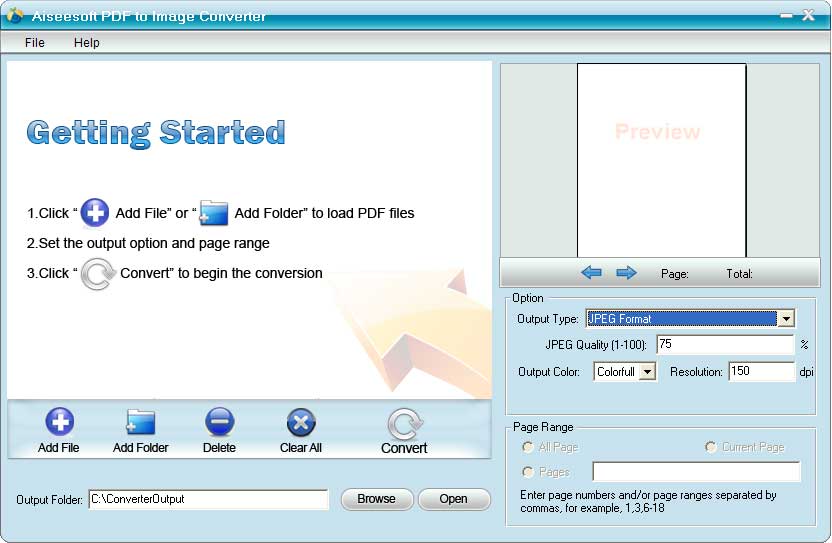Click the Resolution dpi input field
This screenshot has width=832, height=543.
point(761,371)
